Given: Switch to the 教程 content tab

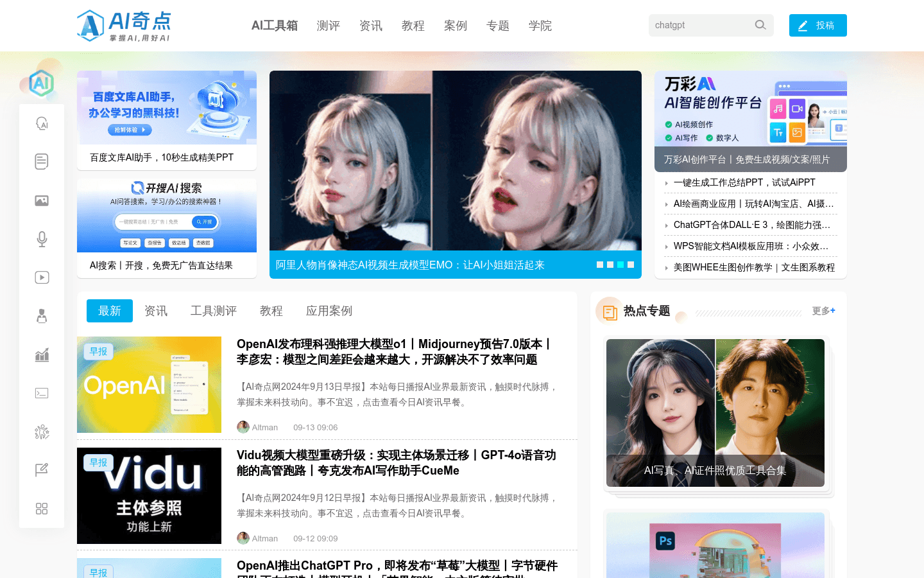Looking at the screenshot, I should pyautogui.click(x=271, y=311).
